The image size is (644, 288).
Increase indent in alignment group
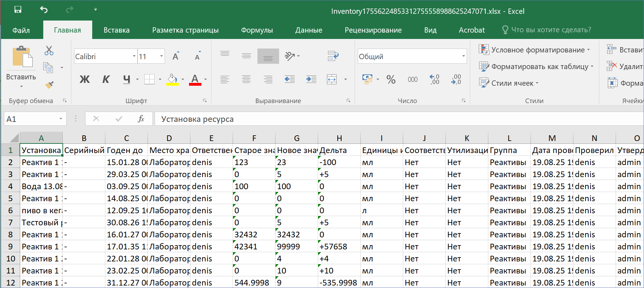pos(311,79)
